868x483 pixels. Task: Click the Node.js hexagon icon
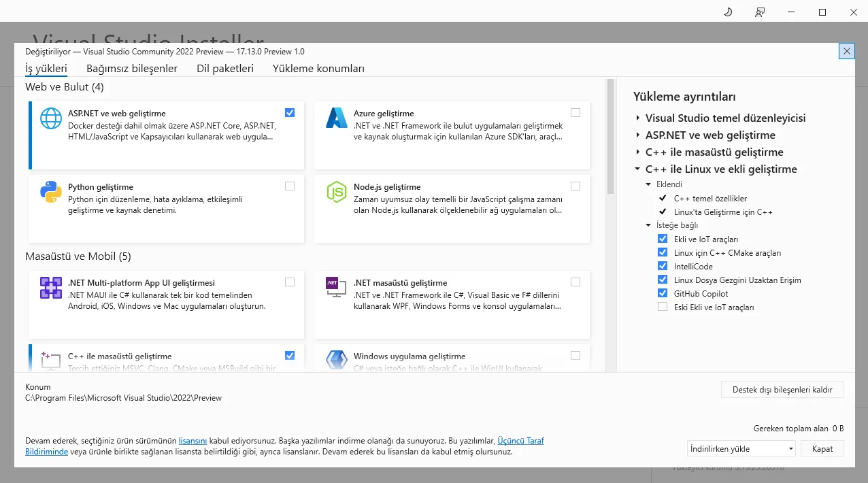[x=337, y=192]
